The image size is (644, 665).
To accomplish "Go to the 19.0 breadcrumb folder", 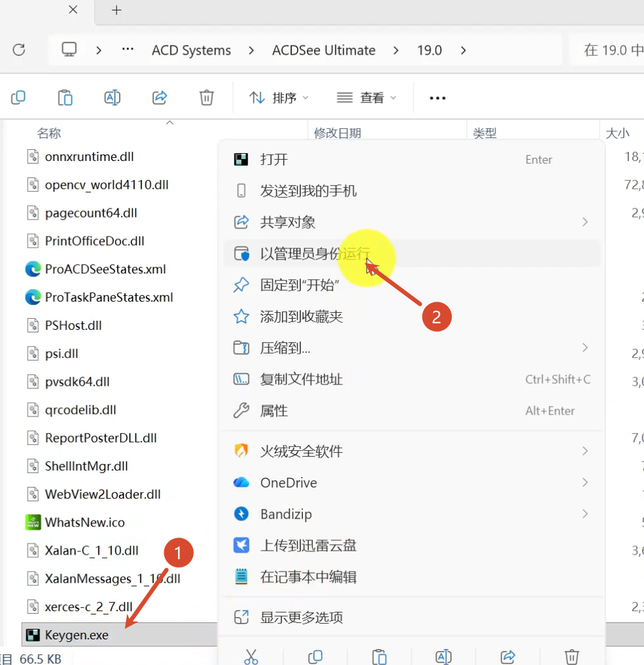I will (x=429, y=51).
